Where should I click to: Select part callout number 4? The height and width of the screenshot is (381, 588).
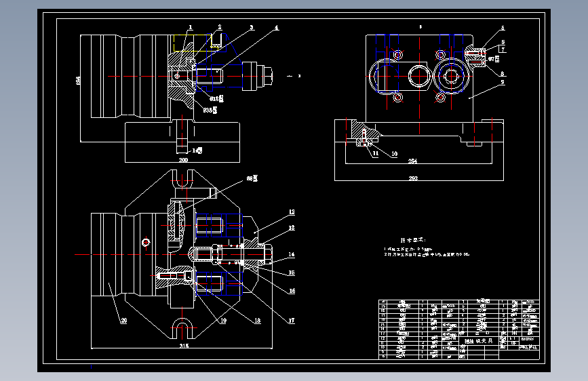pyautogui.click(x=277, y=28)
